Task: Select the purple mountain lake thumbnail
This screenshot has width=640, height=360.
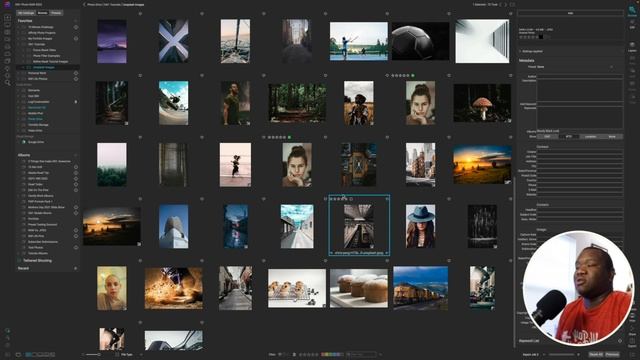Action: click(x=112, y=41)
